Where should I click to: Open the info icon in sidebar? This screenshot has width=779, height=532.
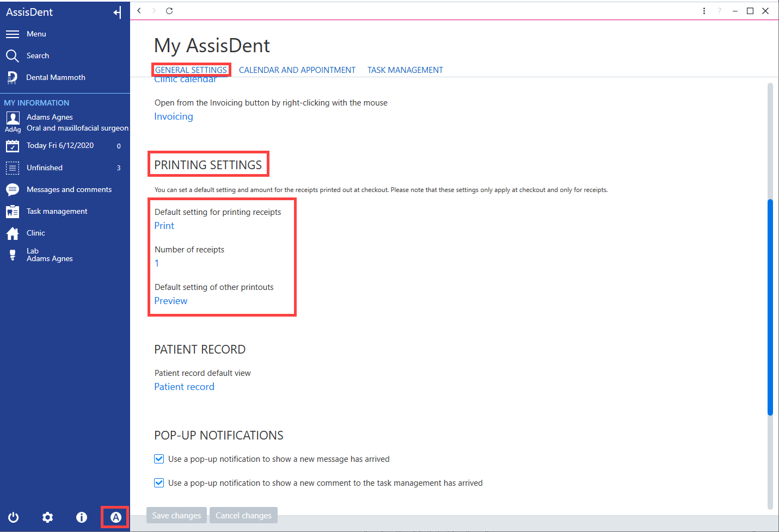82,517
